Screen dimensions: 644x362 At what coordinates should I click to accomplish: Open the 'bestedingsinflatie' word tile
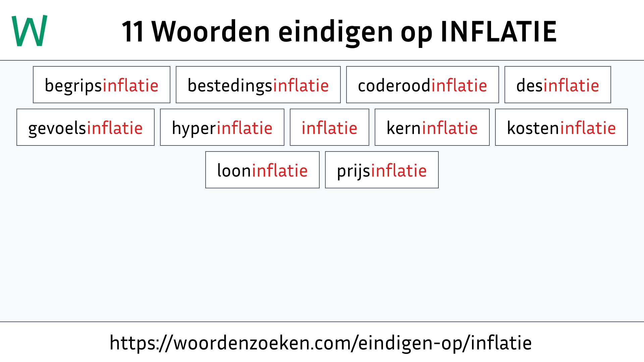click(x=258, y=85)
